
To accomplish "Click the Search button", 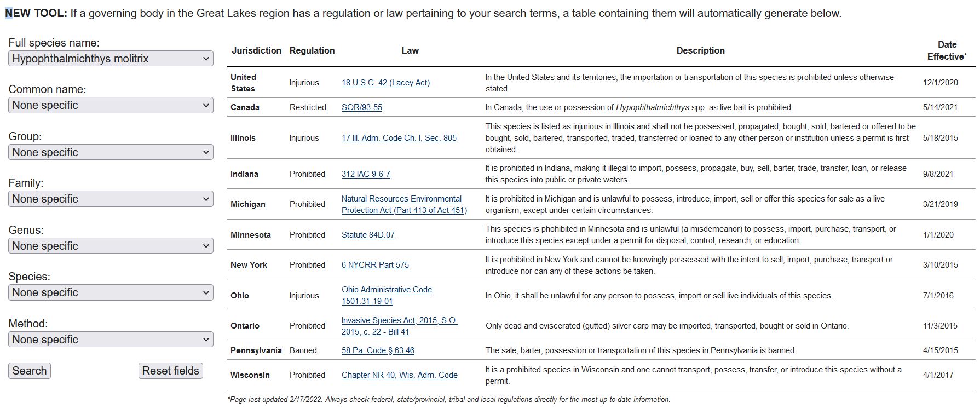I will [x=30, y=371].
